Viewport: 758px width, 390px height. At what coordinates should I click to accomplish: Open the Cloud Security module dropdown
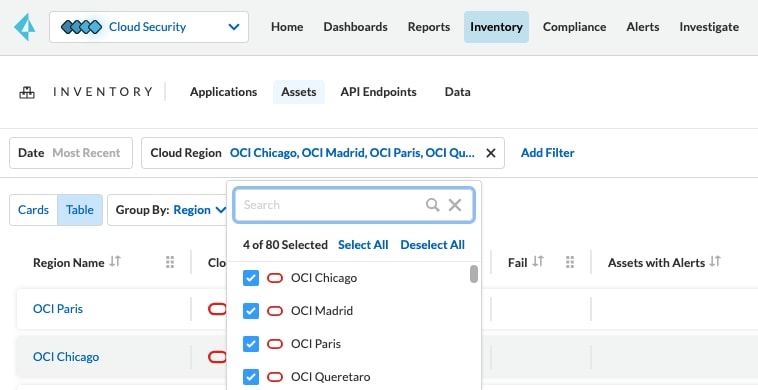pos(149,27)
